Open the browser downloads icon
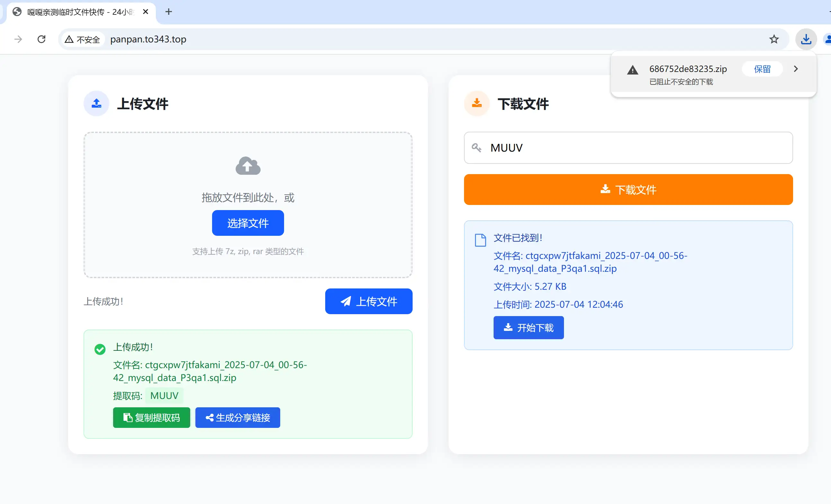831x504 pixels. 806,40
